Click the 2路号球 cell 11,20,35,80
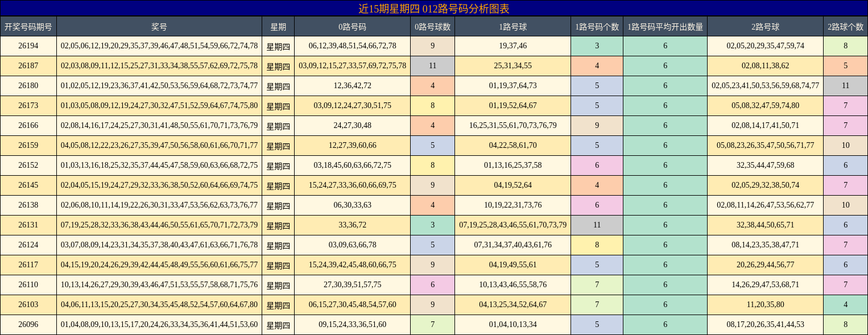This screenshot has height=335, width=868. pos(765,305)
